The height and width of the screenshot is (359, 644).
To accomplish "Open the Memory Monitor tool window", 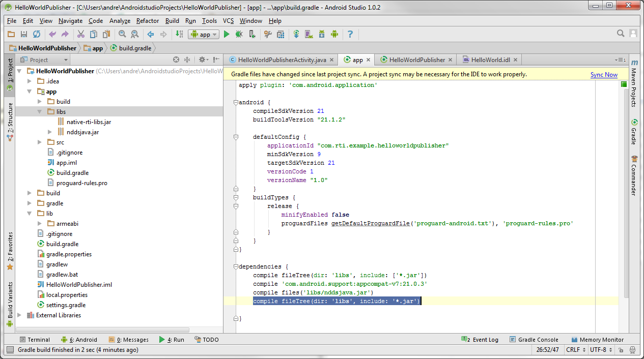I will pyautogui.click(x=597, y=340).
